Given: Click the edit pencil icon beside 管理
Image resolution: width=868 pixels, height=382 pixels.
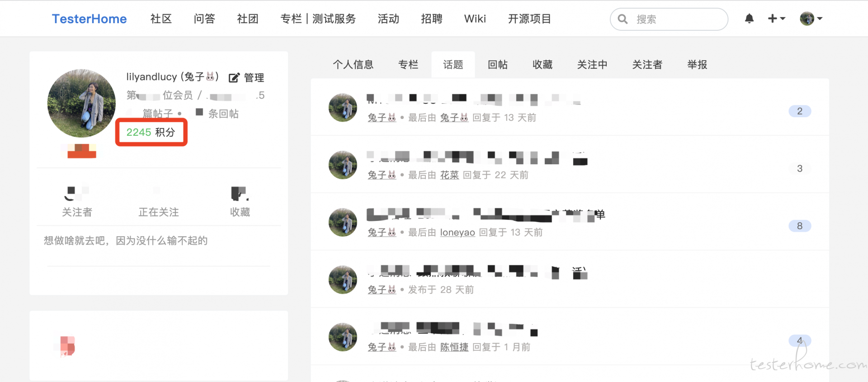Looking at the screenshot, I should (x=234, y=78).
